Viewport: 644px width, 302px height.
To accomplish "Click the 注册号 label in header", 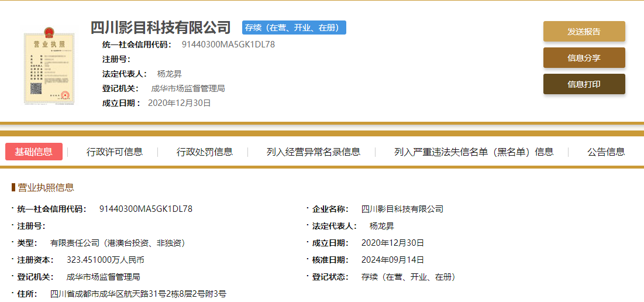I will pyautogui.click(x=116, y=59).
